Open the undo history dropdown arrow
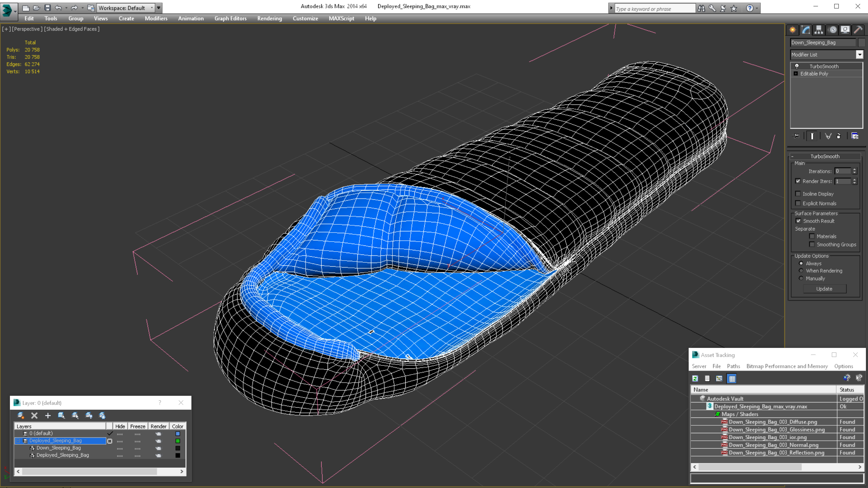 click(66, 8)
